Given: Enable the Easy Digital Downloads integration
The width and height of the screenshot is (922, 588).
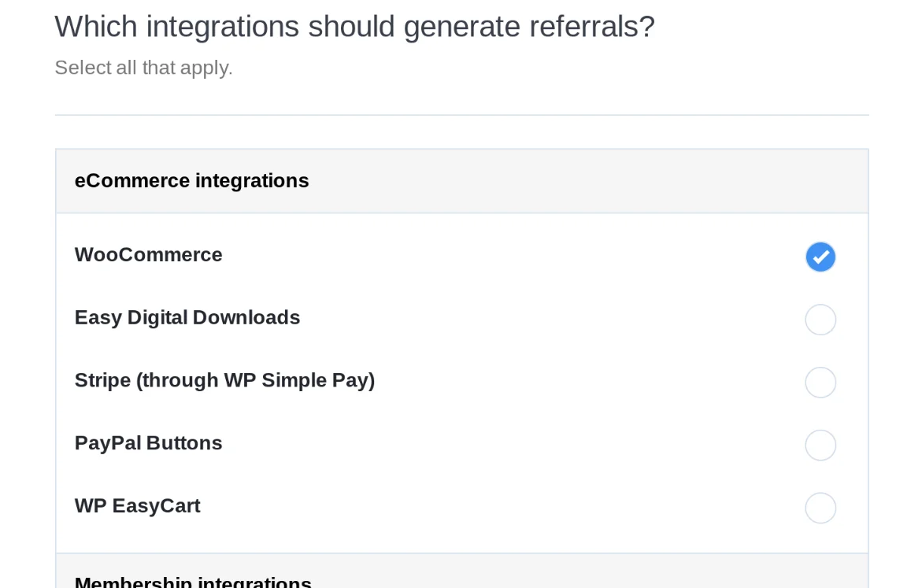Looking at the screenshot, I should [x=820, y=320].
